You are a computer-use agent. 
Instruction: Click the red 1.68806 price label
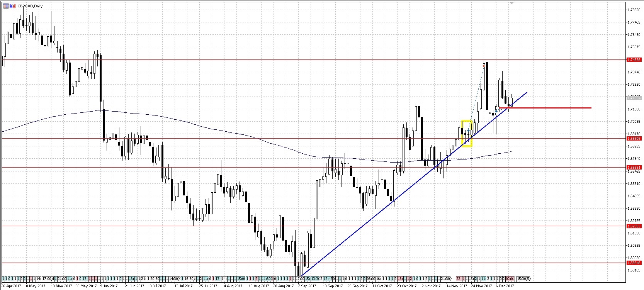[634, 138]
